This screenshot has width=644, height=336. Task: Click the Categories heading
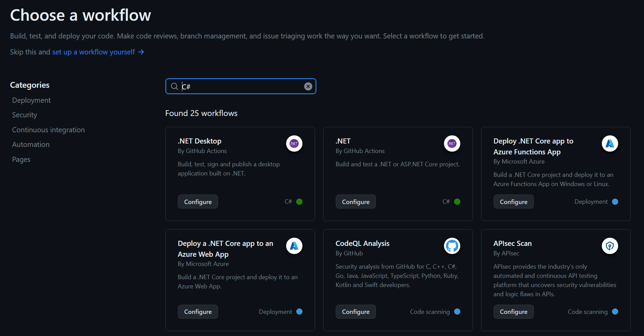[30, 85]
